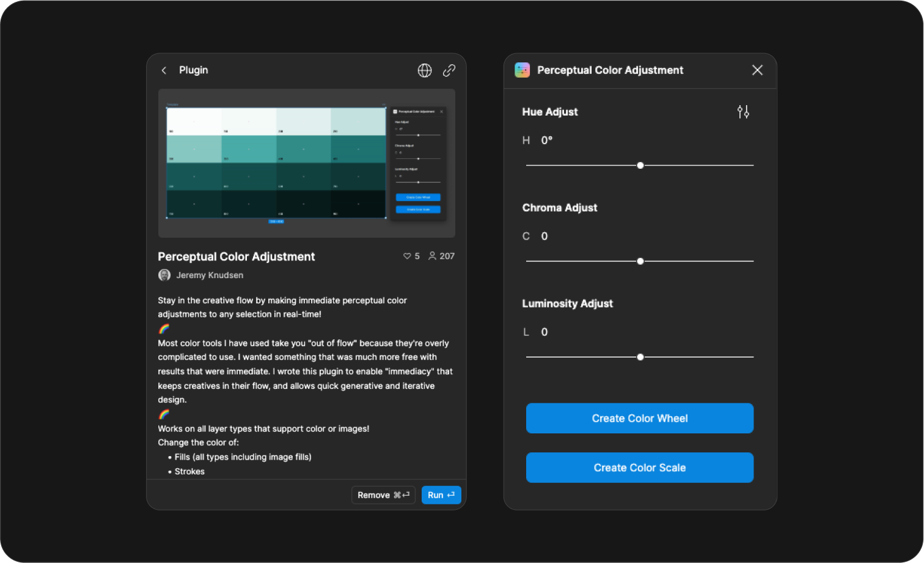This screenshot has height=563, width=924.
Task: Click the Hue Adjust slider handle
Action: (640, 166)
